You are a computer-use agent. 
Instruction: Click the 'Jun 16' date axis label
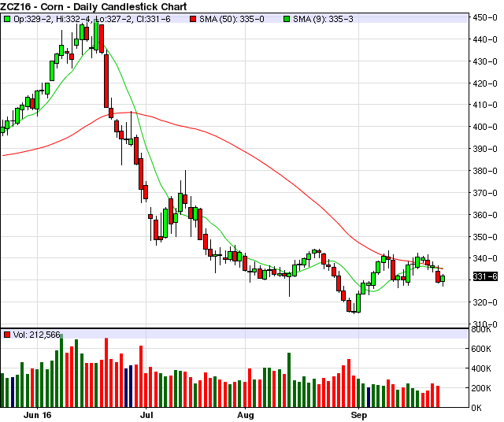click(x=37, y=415)
